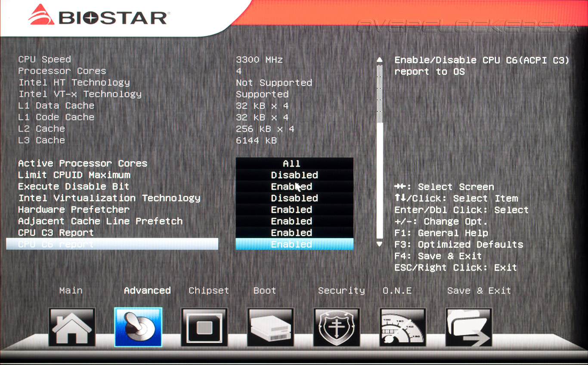Screen dimensions: 588x365
Task: Click the L3 Cache label
Action: [42, 141]
